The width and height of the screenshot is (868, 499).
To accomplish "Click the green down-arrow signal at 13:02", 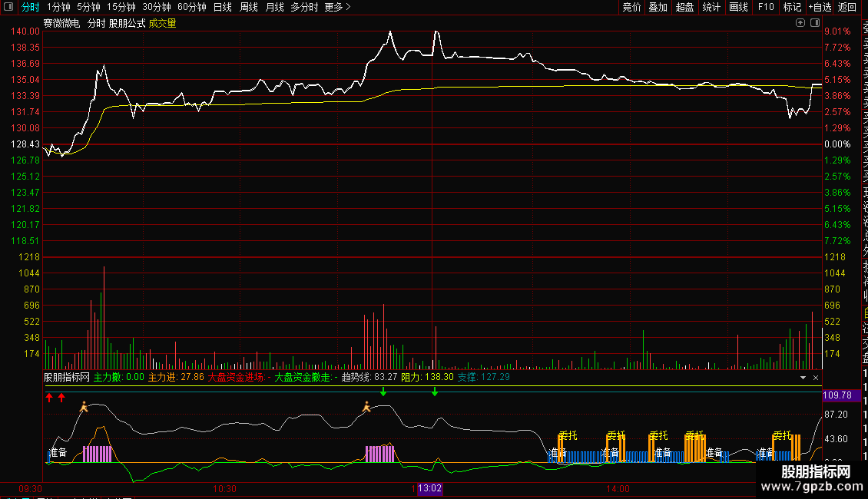I will tap(435, 392).
